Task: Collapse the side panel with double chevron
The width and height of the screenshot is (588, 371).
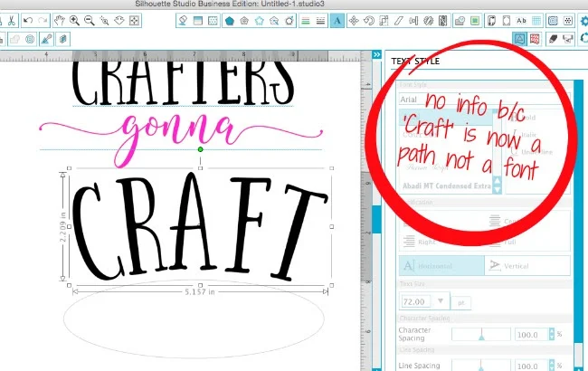Action: [x=377, y=56]
